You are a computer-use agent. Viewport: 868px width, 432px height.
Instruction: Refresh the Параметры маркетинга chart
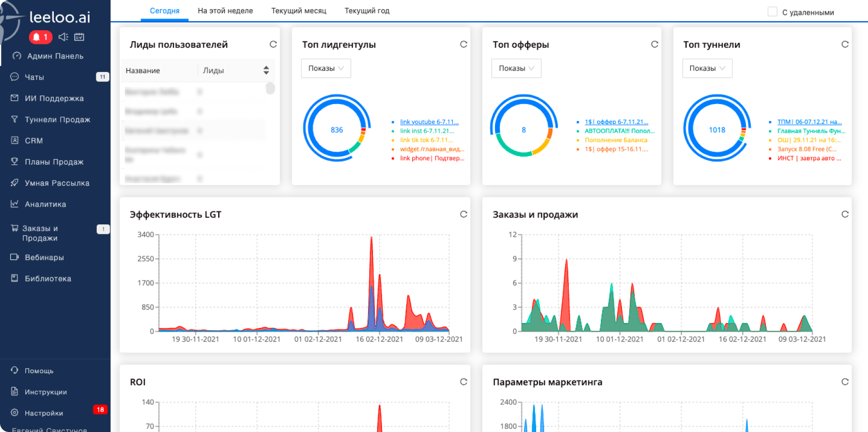coord(844,382)
